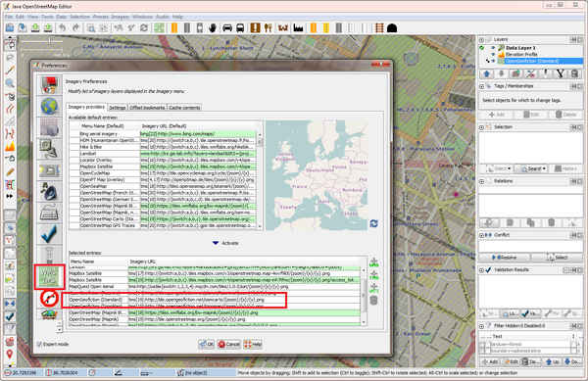
Task: Select the globe map projection preferences icon
Action: pyautogui.click(x=49, y=107)
